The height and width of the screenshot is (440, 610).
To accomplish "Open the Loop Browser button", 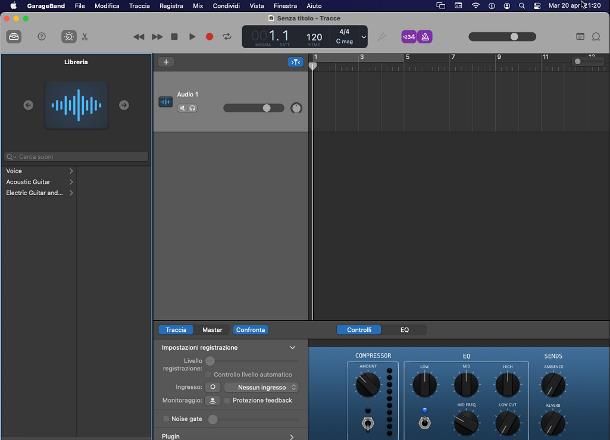I will point(596,37).
